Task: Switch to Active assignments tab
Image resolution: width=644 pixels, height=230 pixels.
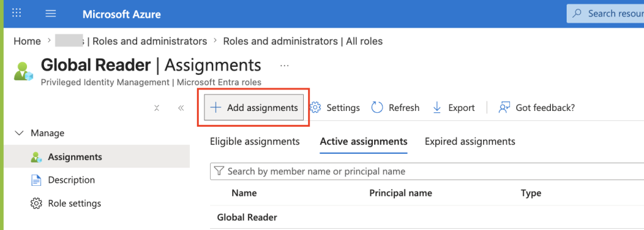Action: [364, 142]
